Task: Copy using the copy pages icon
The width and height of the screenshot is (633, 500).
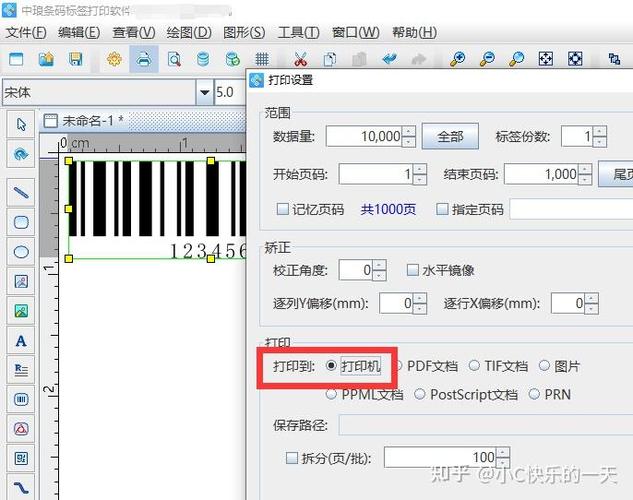Action: coord(329,59)
